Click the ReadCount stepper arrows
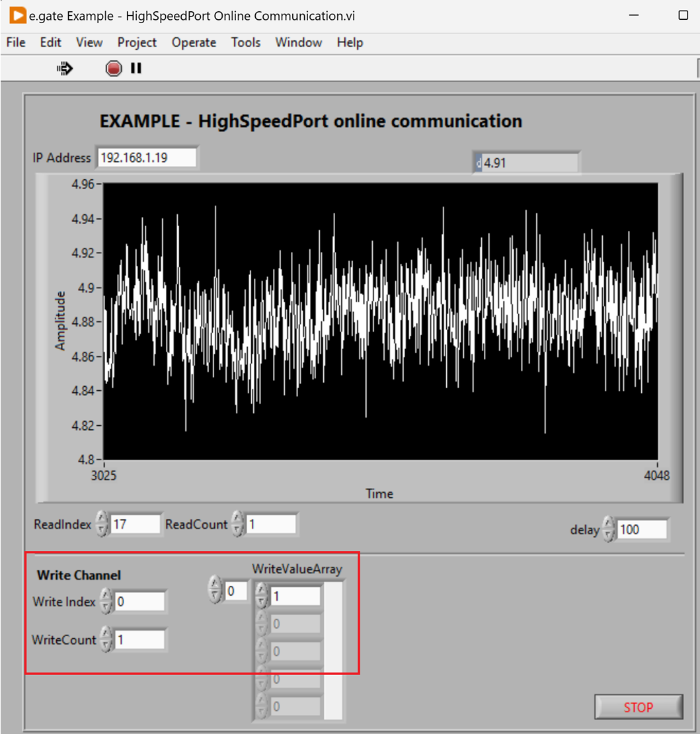Screen dimensions: 700x734 coord(237,524)
